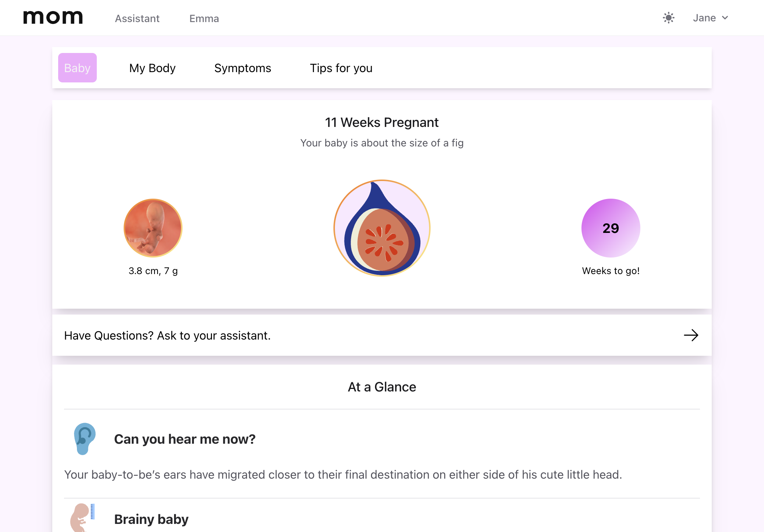Click the right arrow beside Have Questions
This screenshot has width=764, height=532.
(691, 335)
